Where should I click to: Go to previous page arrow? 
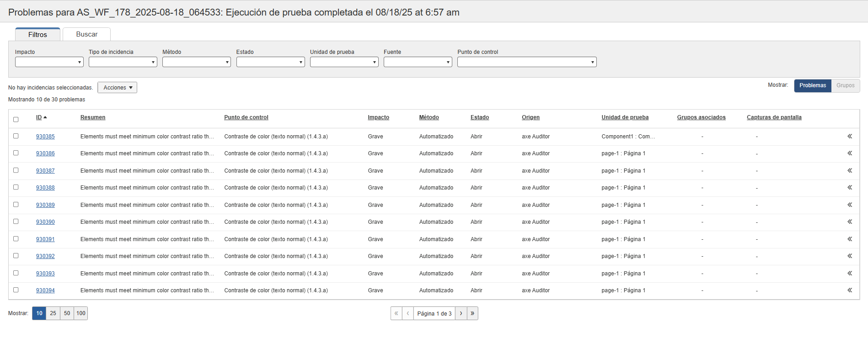coord(408,313)
